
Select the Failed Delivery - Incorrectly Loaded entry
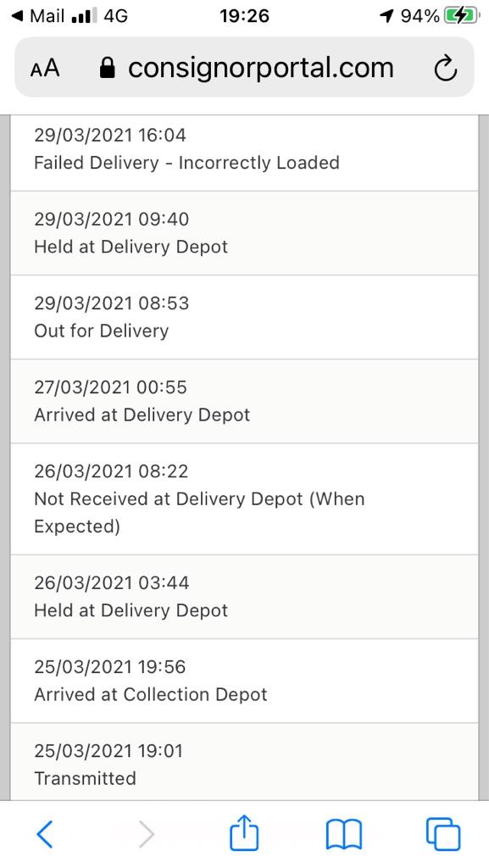[x=244, y=153]
